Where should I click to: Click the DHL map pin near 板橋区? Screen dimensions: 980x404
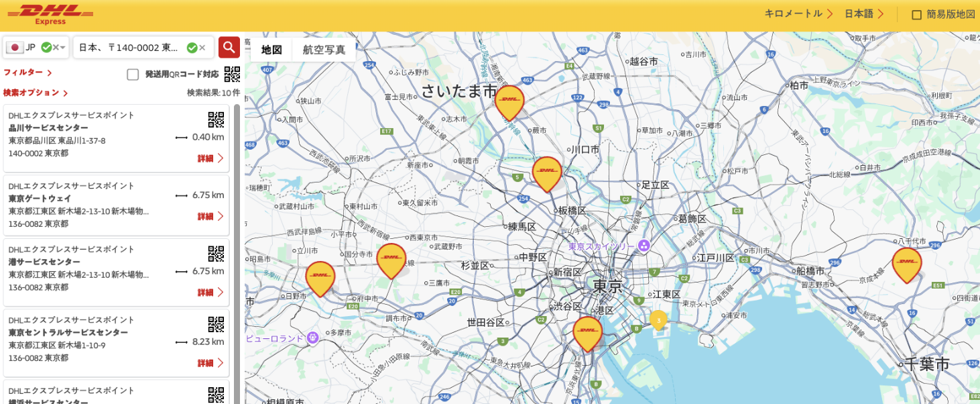[547, 172]
